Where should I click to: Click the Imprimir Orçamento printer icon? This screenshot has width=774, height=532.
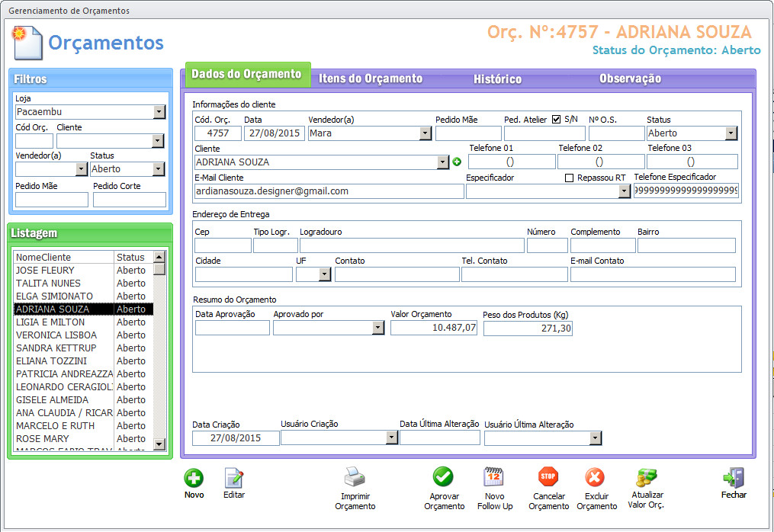[x=355, y=476]
